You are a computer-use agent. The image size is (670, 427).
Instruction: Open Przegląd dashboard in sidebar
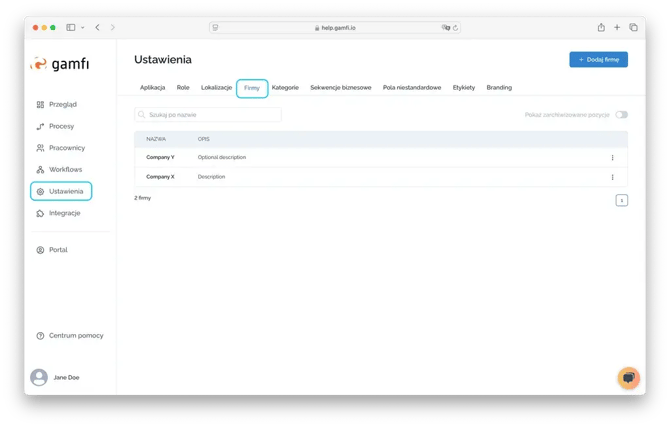point(62,104)
